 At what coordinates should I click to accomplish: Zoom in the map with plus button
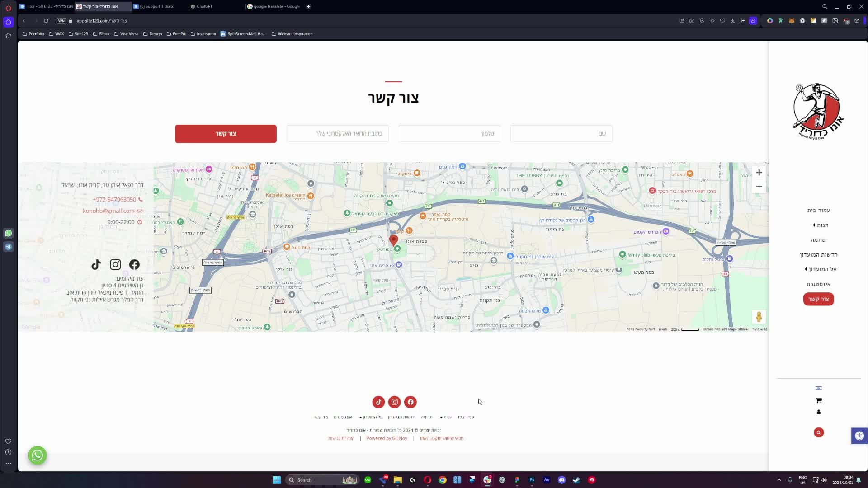point(759,173)
